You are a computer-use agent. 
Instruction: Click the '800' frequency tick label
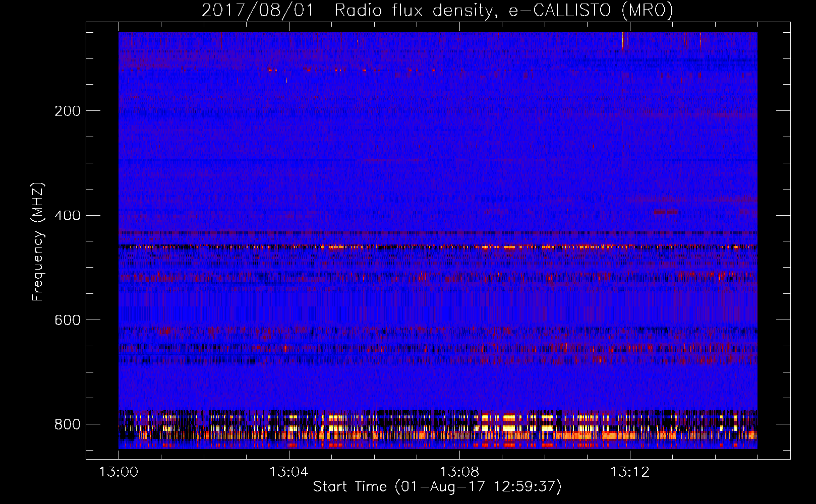[68, 424]
